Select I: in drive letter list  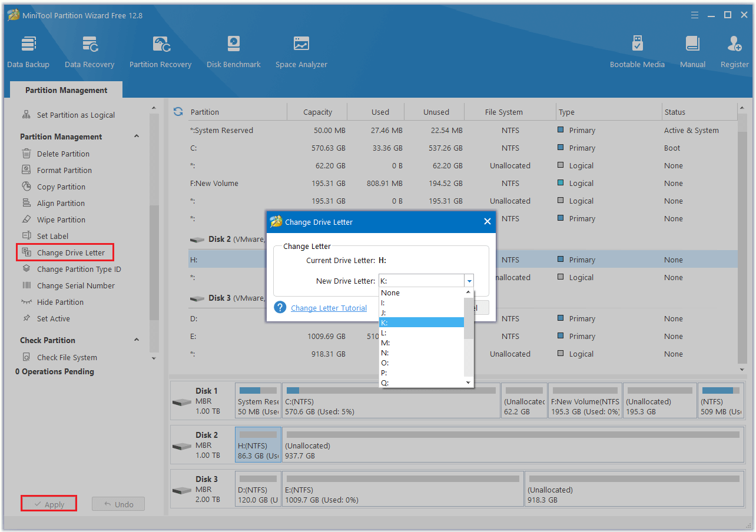[422, 302]
